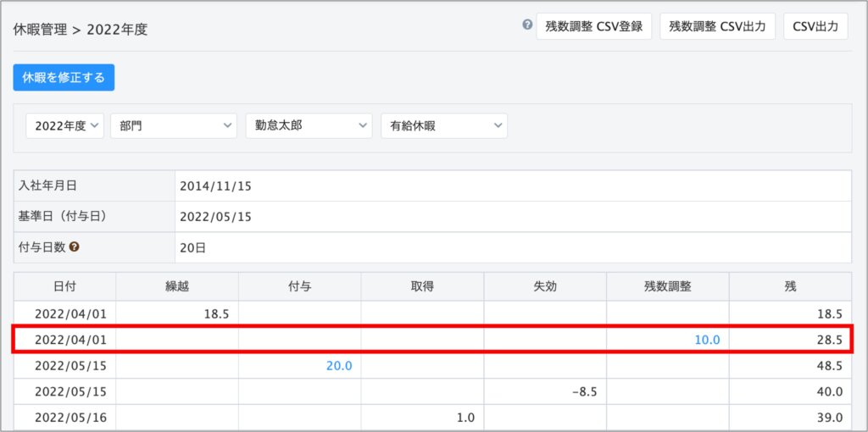This screenshot has height=432, width=868.
Task: Select the 18.5 繰越 cell
Action: coord(217,313)
